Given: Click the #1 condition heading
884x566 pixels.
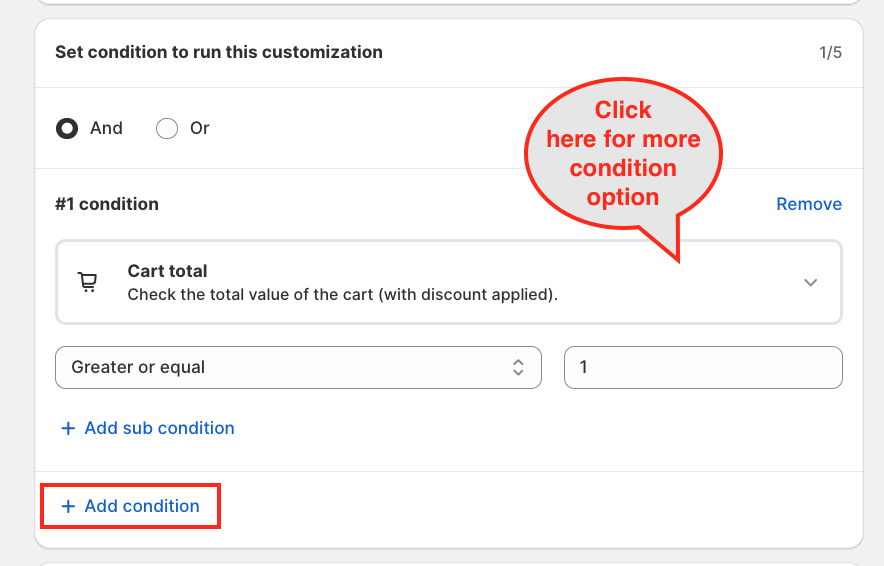Looking at the screenshot, I should click(x=107, y=204).
